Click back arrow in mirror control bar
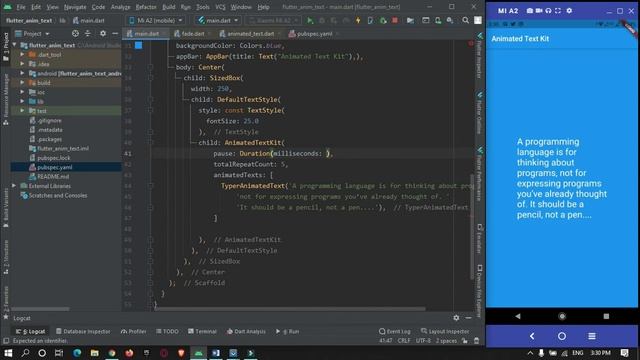640x360 pixels. pos(532,336)
